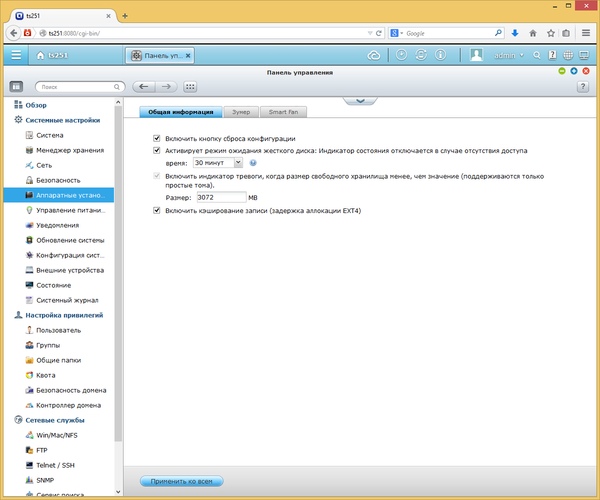Show event notifications info icon
This screenshot has height=500, width=600.
coord(440,55)
